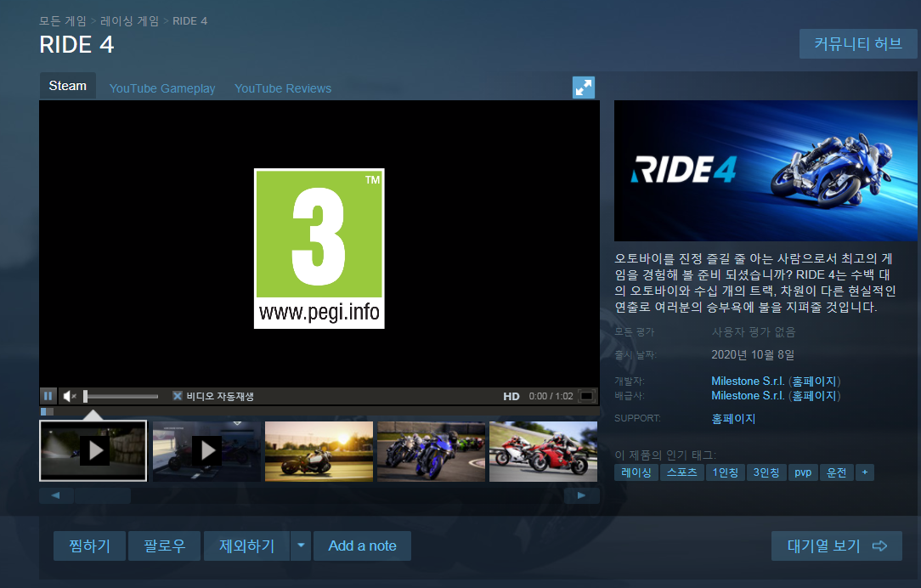Screen dimensions: 921x588
Task: Click the right thumbnail strip arrow
Action: 581,495
